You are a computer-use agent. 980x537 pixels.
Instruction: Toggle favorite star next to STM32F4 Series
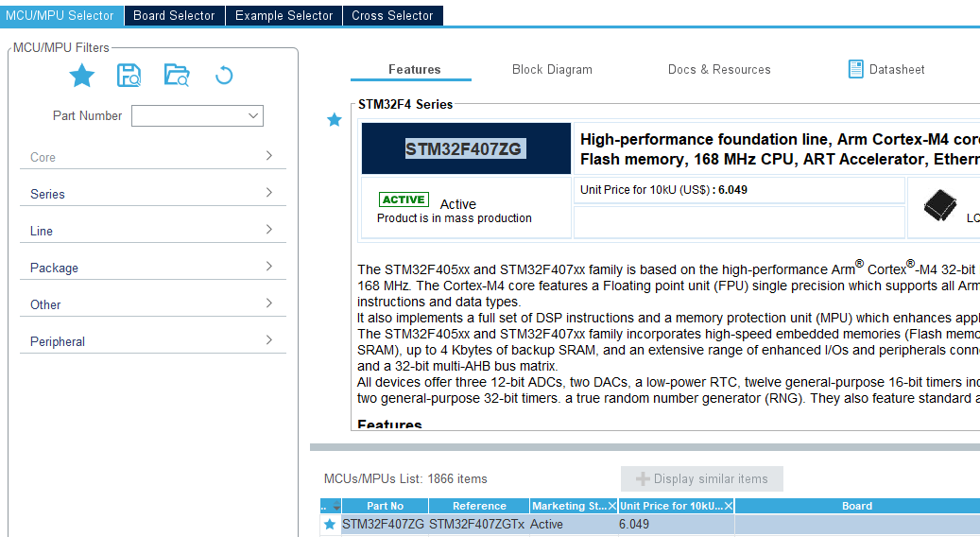[335, 119]
